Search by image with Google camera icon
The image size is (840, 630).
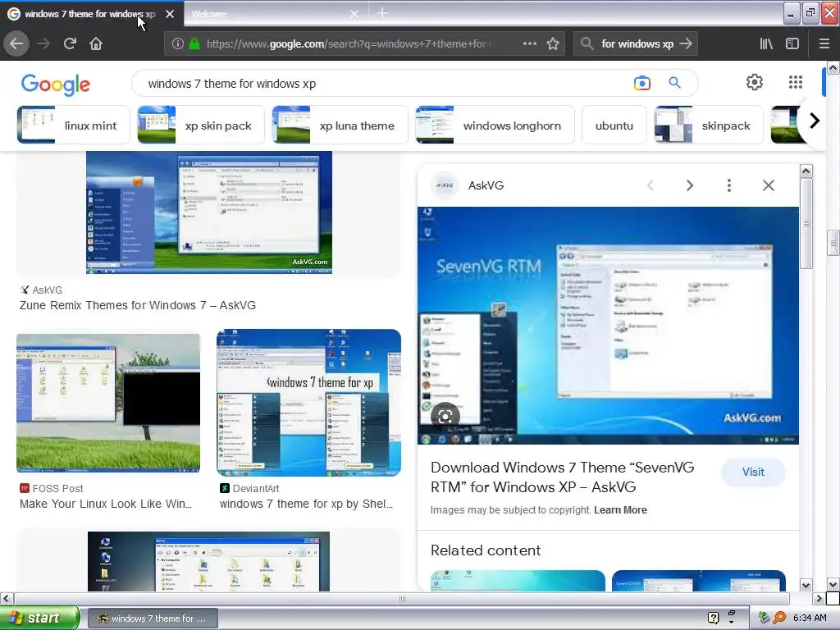(x=641, y=83)
